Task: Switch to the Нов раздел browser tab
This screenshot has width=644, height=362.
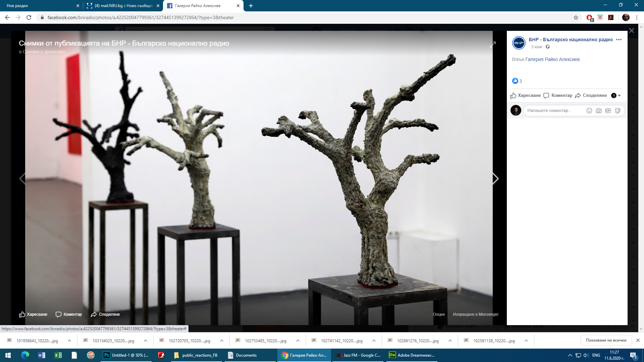Action: pos(40,6)
